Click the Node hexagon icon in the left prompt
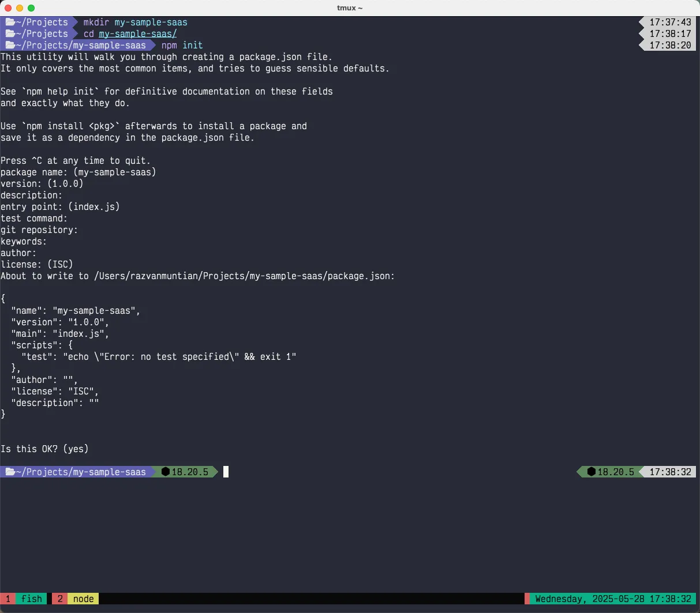This screenshot has width=700, height=613. pyautogui.click(x=166, y=472)
